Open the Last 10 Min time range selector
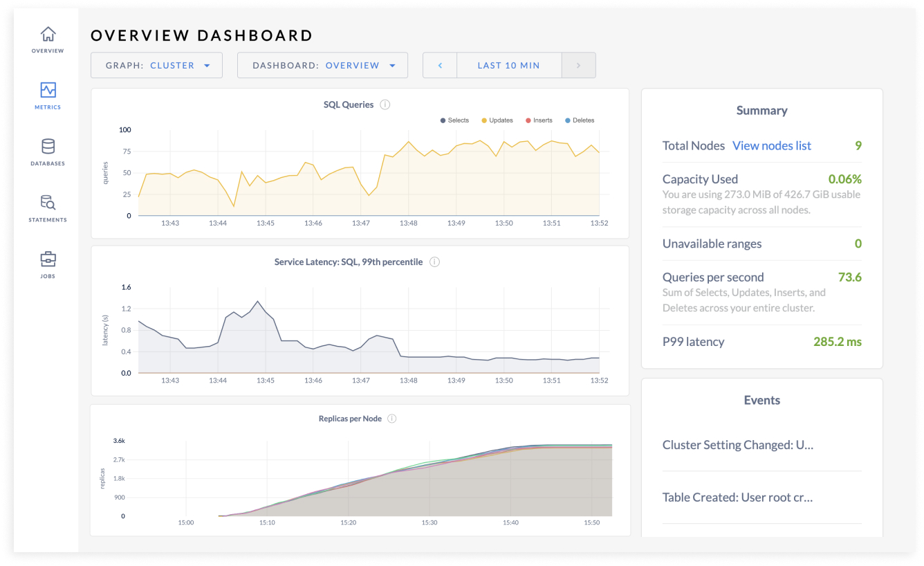The height and width of the screenshot is (566, 924). coord(508,66)
